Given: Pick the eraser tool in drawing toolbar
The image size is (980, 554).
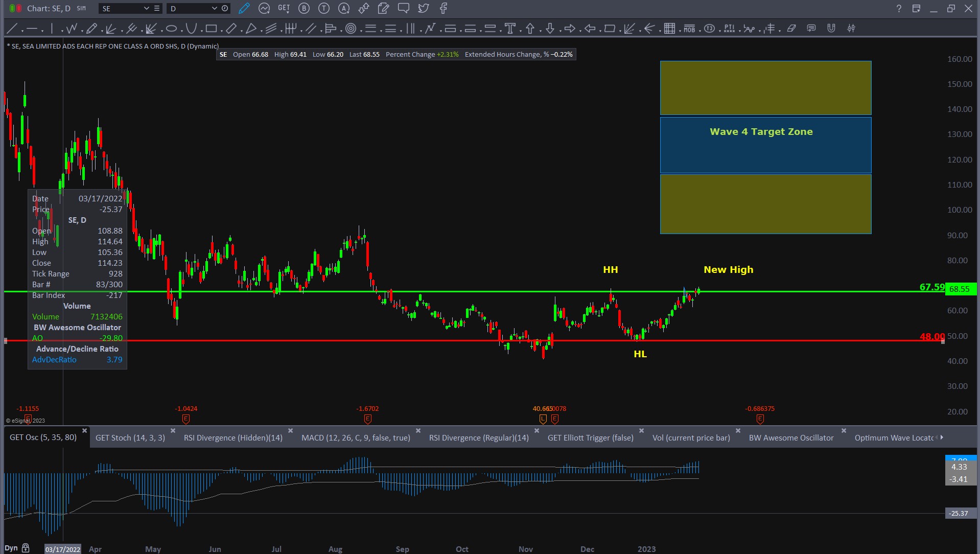Looking at the screenshot, I should [x=791, y=29].
